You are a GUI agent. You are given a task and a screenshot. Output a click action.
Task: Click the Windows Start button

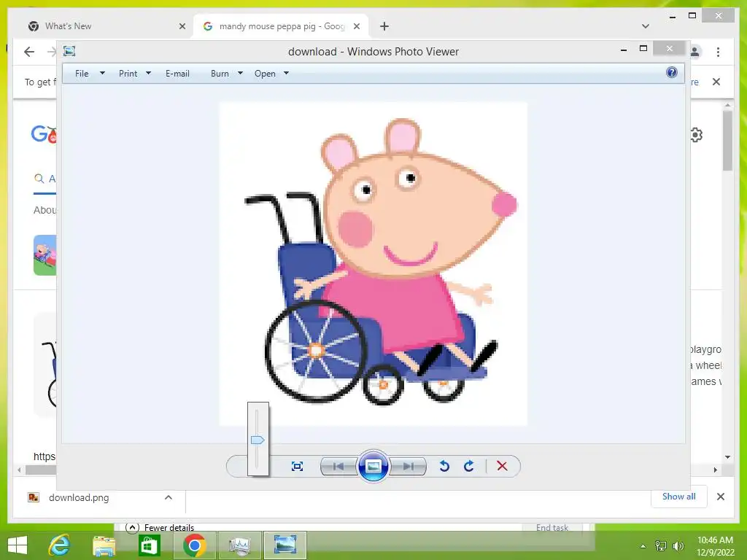[18, 545]
